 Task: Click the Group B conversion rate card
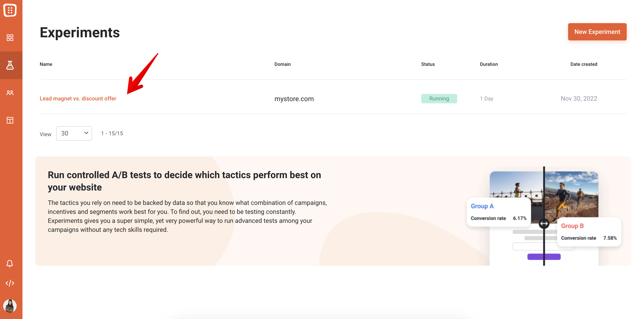(x=589, y=232)
